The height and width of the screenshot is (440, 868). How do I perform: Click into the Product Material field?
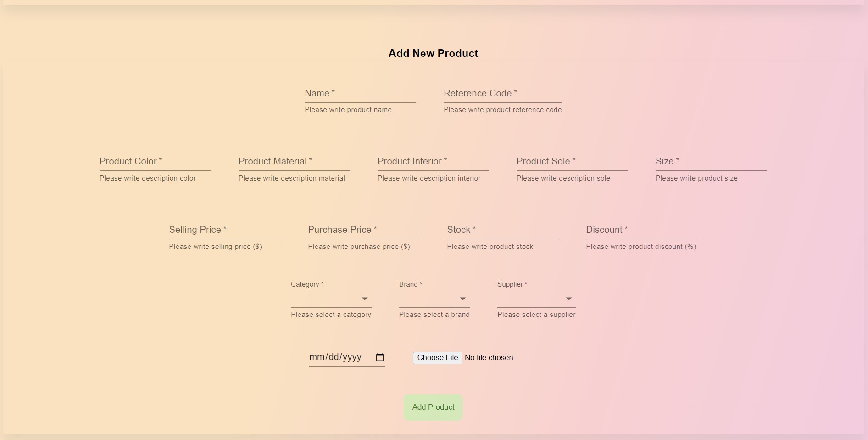294,164
